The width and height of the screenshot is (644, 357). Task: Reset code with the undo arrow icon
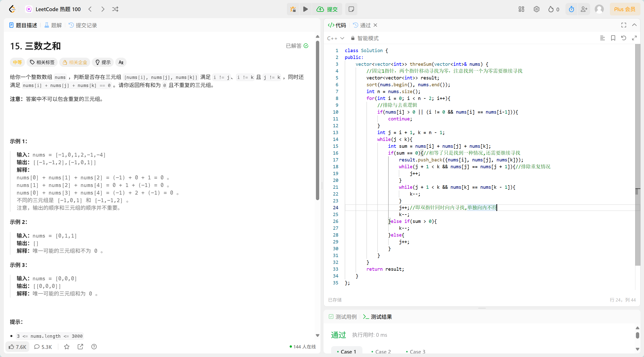pos(624,38)
